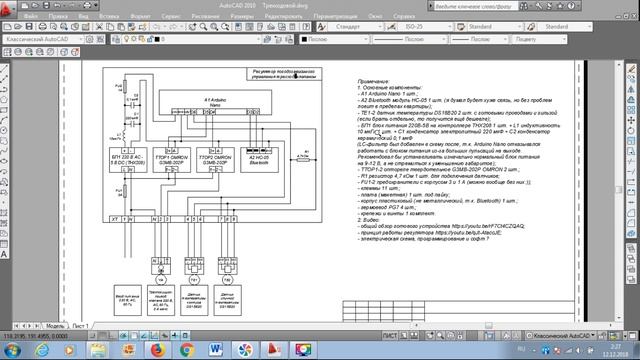Activate the Pan realtime tool
Screen dimensions: 640x360
[x=192, y=27]
